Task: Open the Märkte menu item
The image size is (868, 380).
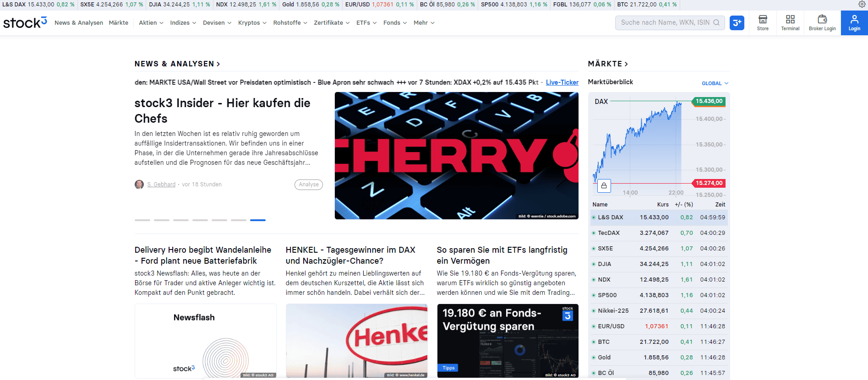Action: click(119, 23)
